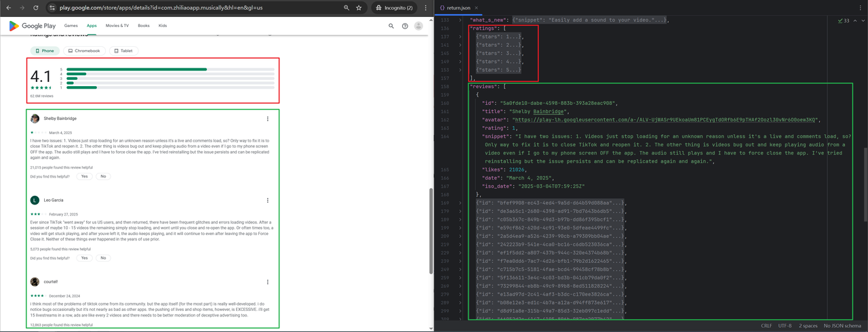Open options menu for courtelf's review
This screenshot has height=332, width=868.
tap(268, 282)
